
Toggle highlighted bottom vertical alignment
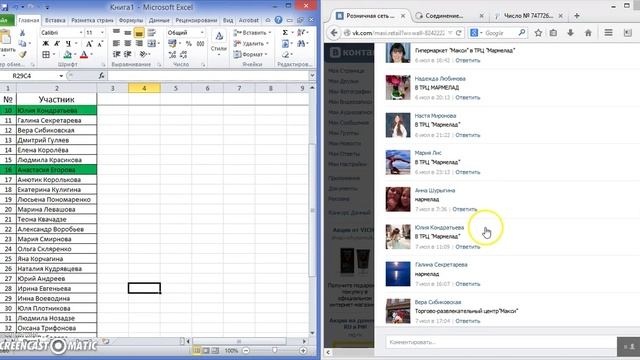(139, 33)
